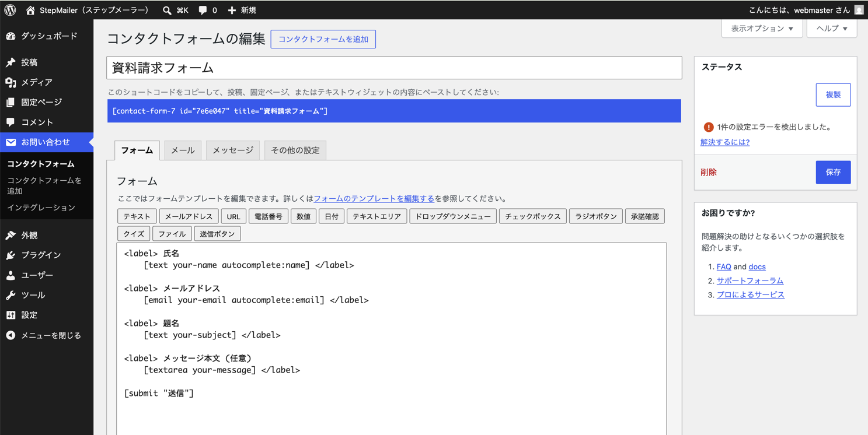Insert a 電話番号 tag
The height and width of the screenshot is (435, 868).
coord(269,216)
